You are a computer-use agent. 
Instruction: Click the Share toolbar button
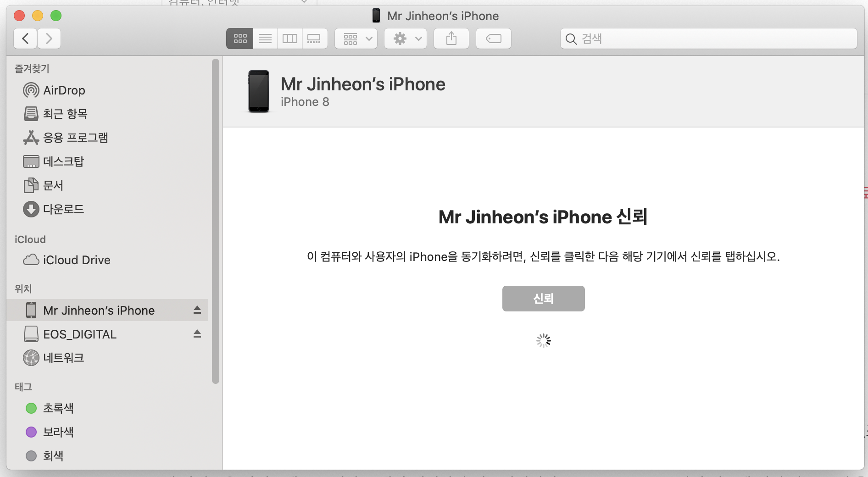coord(451,39)
